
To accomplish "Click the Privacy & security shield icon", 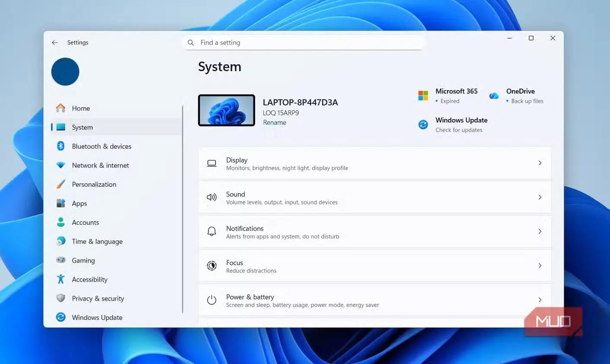I will click(61, 298).
